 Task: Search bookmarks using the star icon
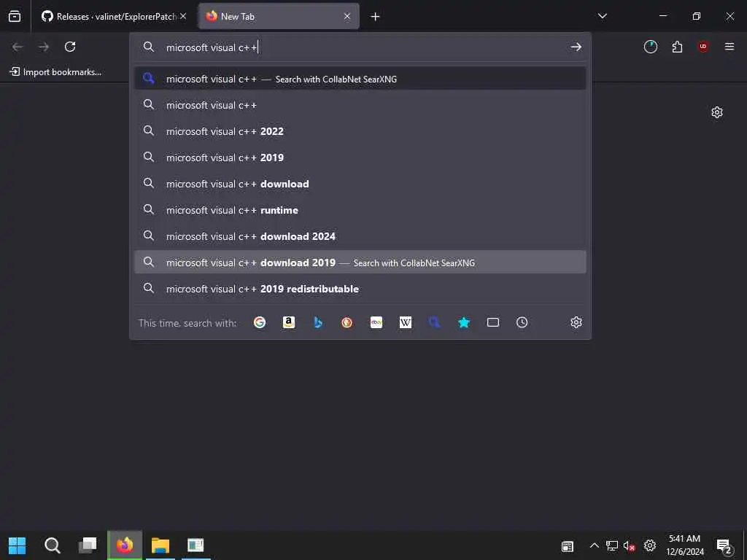(x=463, y=322)
